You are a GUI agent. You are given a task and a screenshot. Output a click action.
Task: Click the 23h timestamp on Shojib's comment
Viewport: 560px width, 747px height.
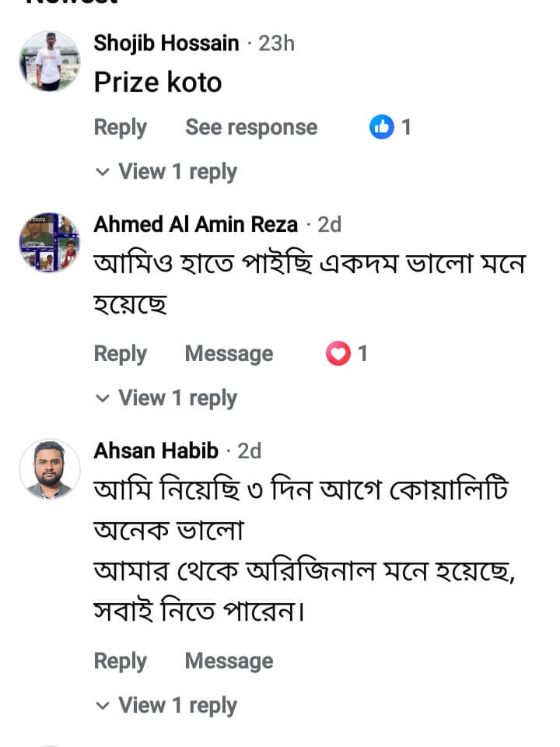click(x=276, y=44)
